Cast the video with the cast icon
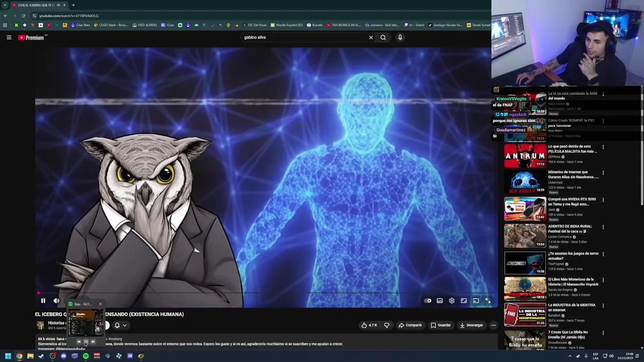 [x=476, y=301]
